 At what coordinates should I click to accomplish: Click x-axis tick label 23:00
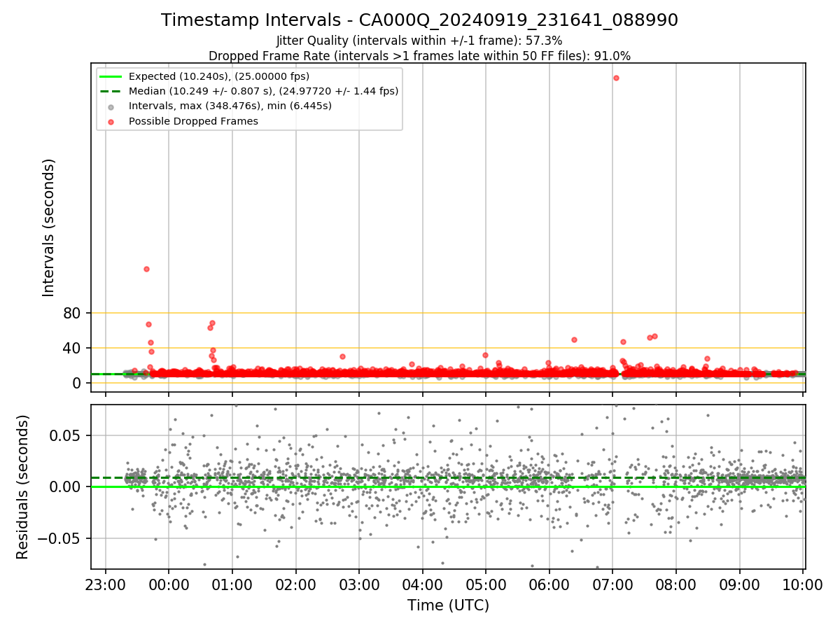pyautogui.click(x=106, y=586)
